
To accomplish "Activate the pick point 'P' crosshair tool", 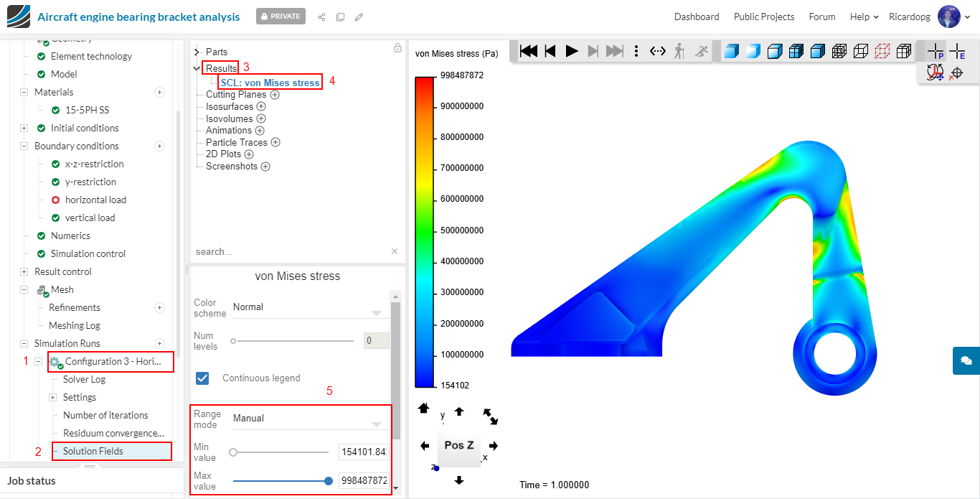I will click(x=936, y=52).
